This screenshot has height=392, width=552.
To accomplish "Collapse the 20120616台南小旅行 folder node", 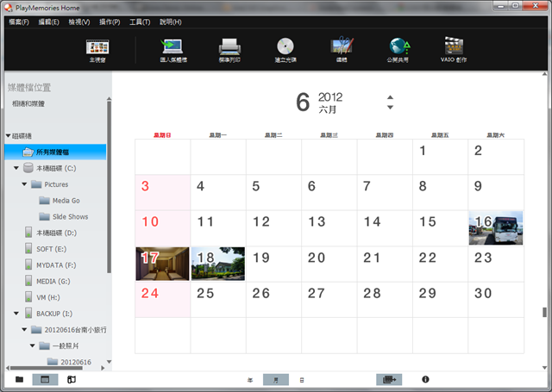I will [x=24, y=329].
